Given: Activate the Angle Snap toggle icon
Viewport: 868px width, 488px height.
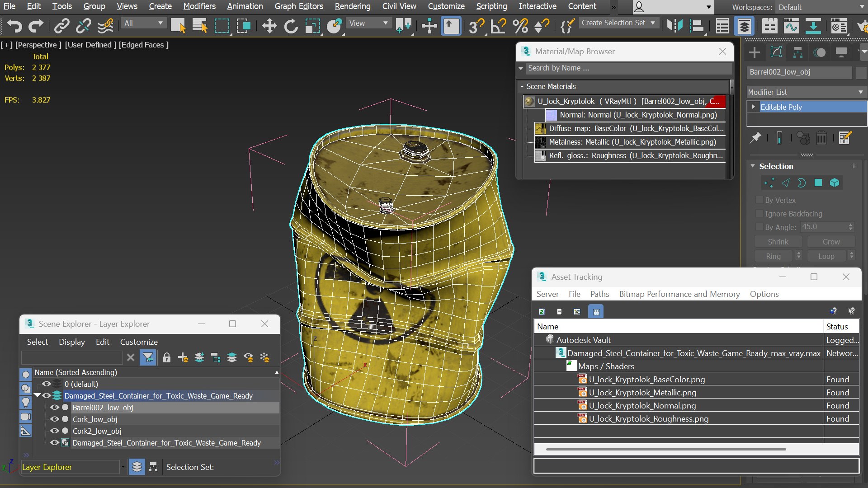Looking at the screenshot, I should point(498,26).
